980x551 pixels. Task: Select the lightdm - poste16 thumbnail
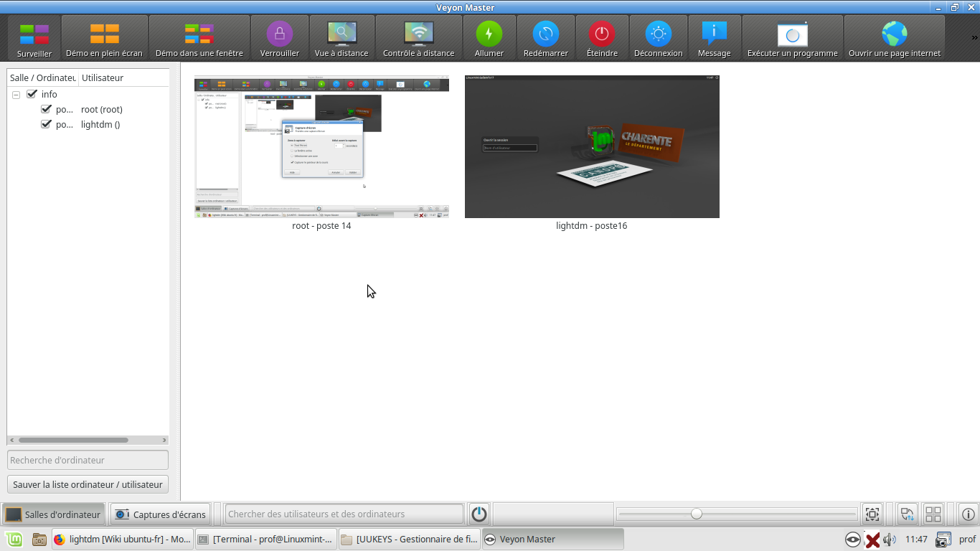[592, 146]
